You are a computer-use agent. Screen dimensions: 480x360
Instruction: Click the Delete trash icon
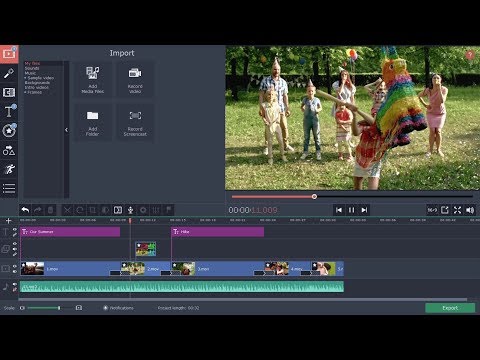(50, 210)
